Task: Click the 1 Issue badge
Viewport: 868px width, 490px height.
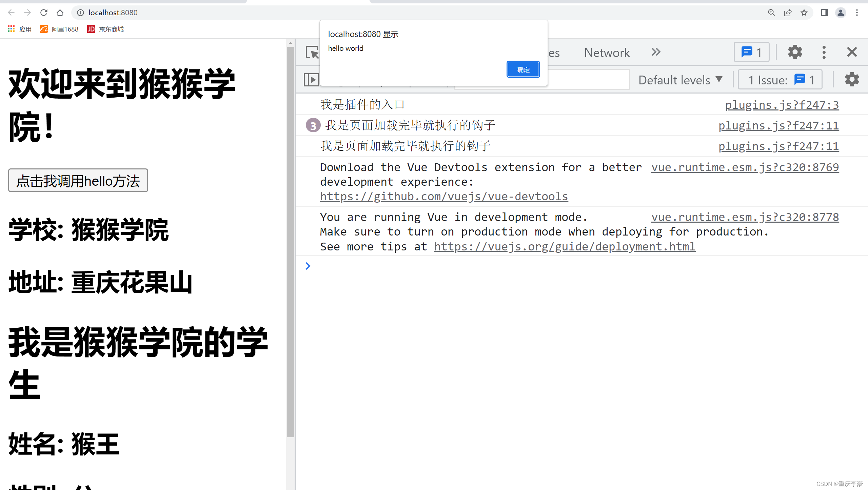Action: pos(780,80)
